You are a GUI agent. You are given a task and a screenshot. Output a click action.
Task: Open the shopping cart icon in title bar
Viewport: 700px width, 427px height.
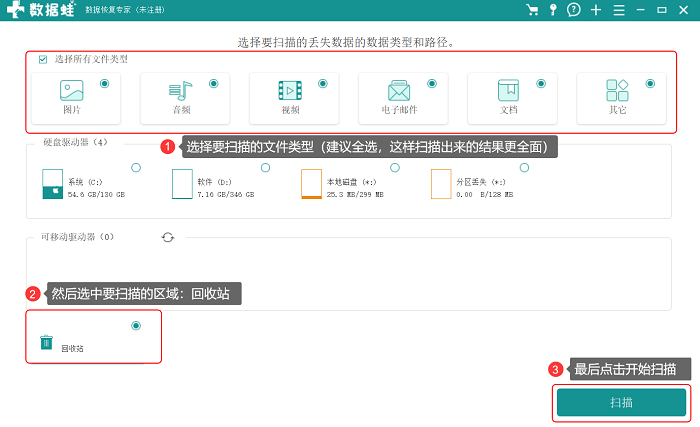532,9
